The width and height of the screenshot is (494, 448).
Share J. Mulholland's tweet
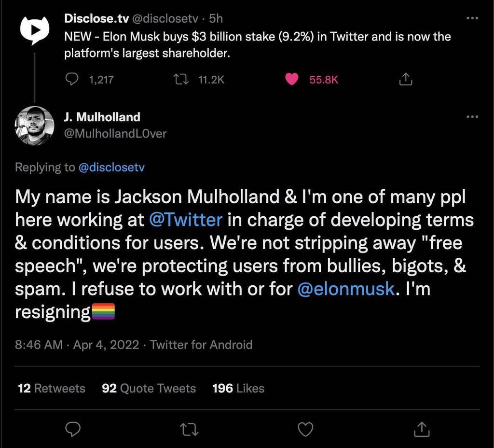coord(422,429)
